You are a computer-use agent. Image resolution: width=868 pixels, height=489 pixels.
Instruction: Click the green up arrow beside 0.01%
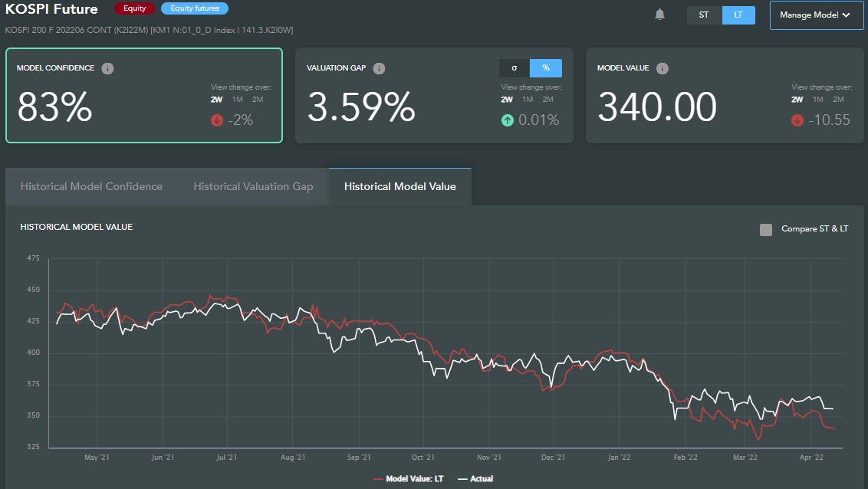tap(507, 120)
